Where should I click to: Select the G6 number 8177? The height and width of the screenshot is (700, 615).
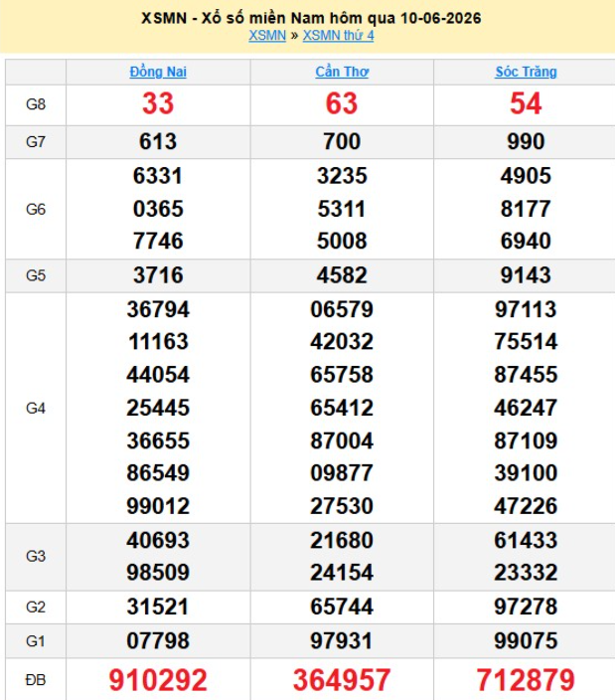click(x=526, y=209)
